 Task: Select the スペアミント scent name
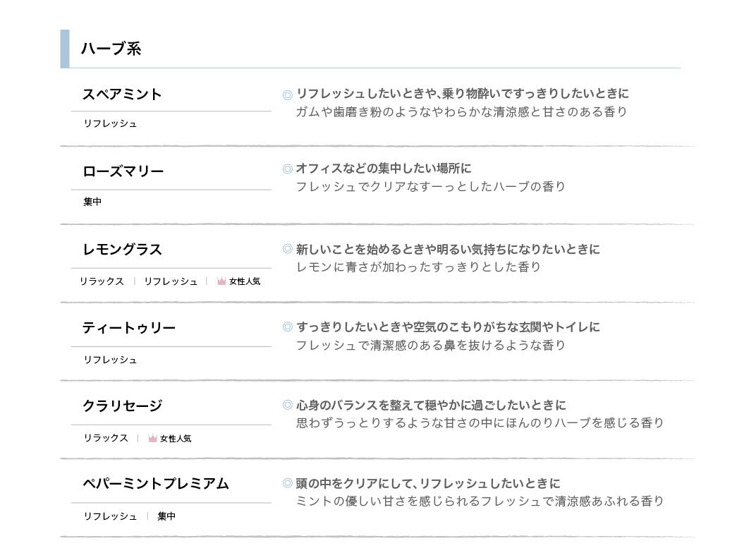tap(122, 95)
